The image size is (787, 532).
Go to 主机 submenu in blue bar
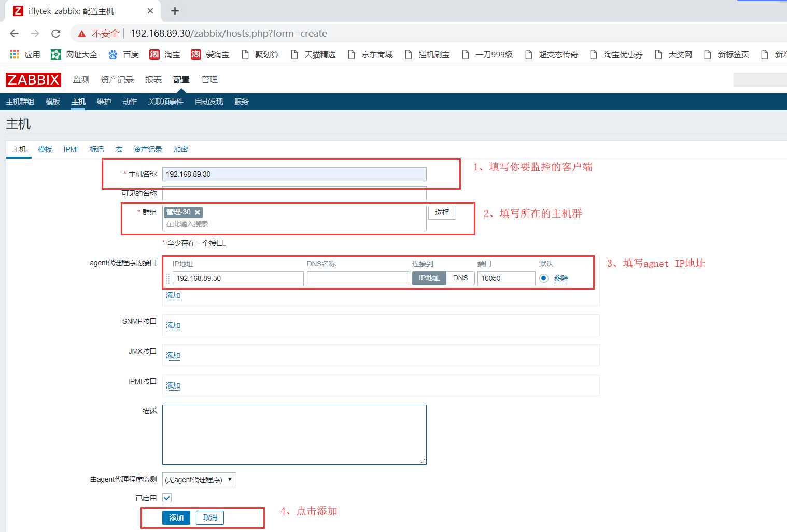78,102
